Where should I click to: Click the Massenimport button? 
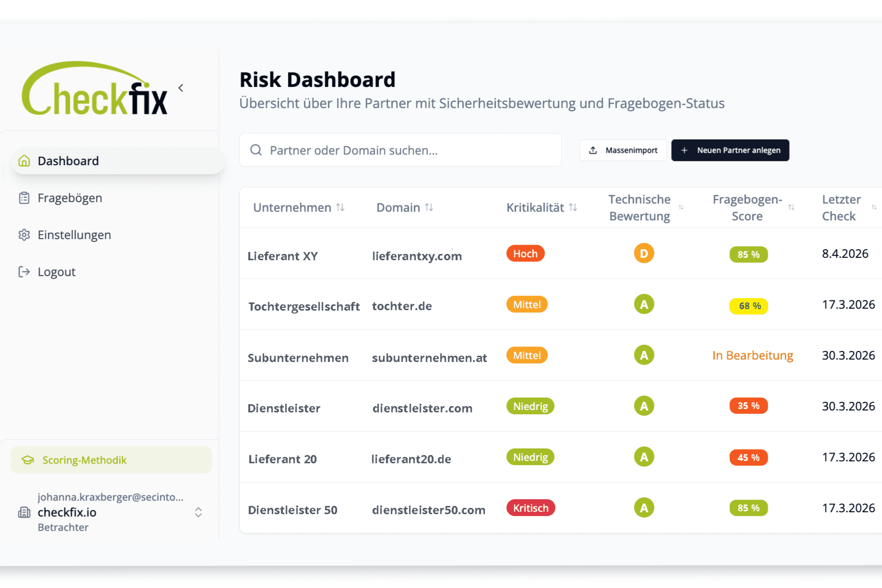pyautogui.click(x=623, y=150)
